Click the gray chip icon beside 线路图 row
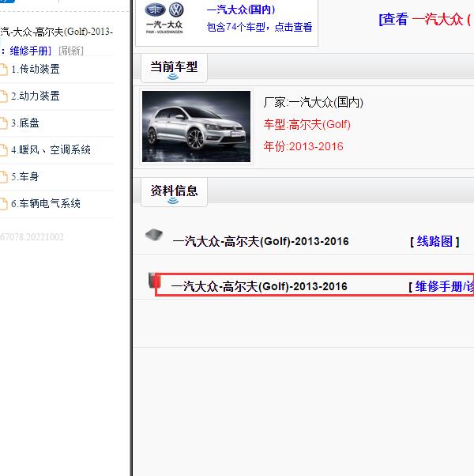The height and width of the screenshot is (476, 474). point(154,235)
